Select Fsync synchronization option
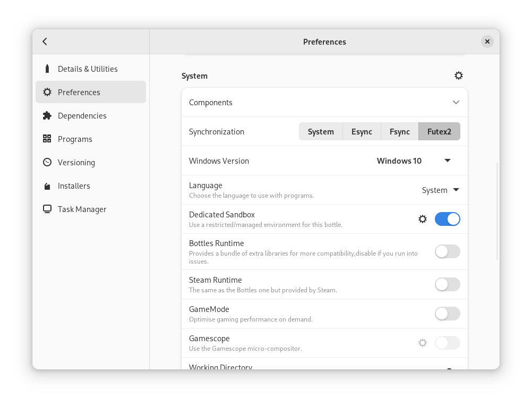Viewport: 532px width, 405px height. pyautogui.click(x=399, y=131)
